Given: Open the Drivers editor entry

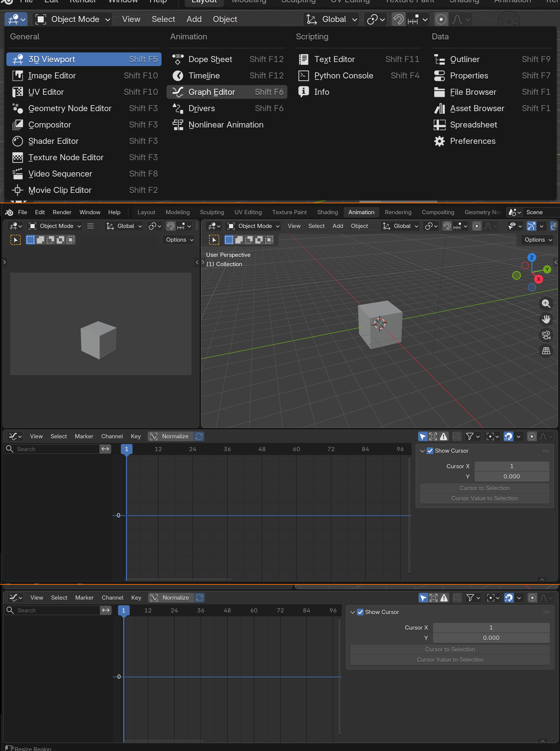Looking at the screenshot, I should pyautogui.click(x=227, y=108).
